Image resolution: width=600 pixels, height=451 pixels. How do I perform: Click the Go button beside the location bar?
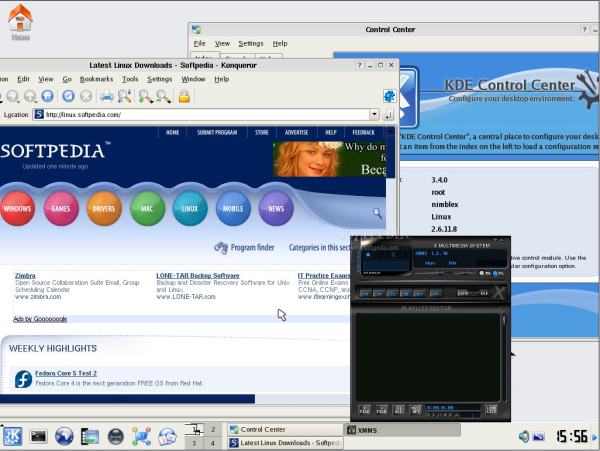(x=388, y=114)
